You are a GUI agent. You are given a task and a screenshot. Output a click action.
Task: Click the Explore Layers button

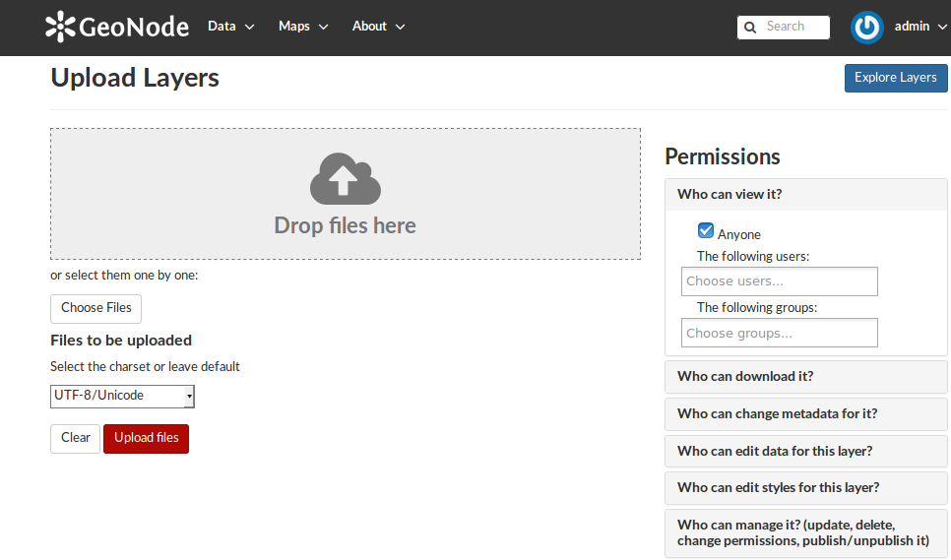click(895, 78)
